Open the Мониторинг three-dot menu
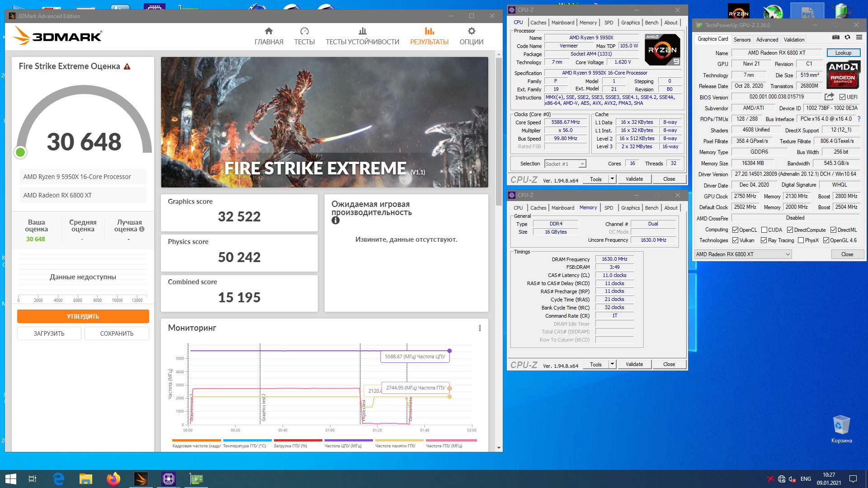 tap(480, 328)
